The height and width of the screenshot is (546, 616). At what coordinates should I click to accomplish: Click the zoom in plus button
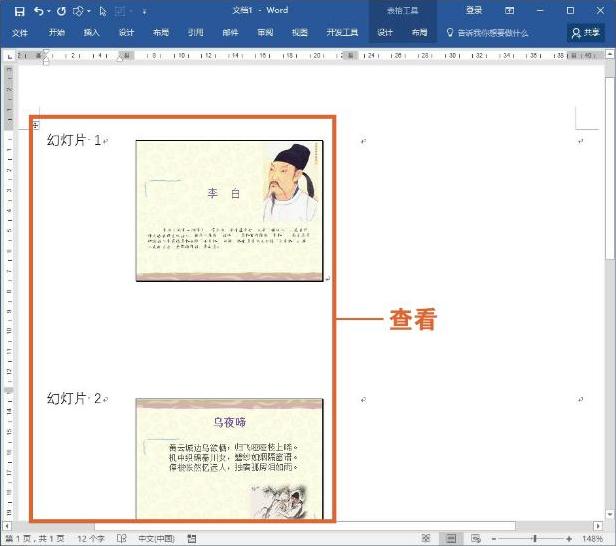pos(569,539)
